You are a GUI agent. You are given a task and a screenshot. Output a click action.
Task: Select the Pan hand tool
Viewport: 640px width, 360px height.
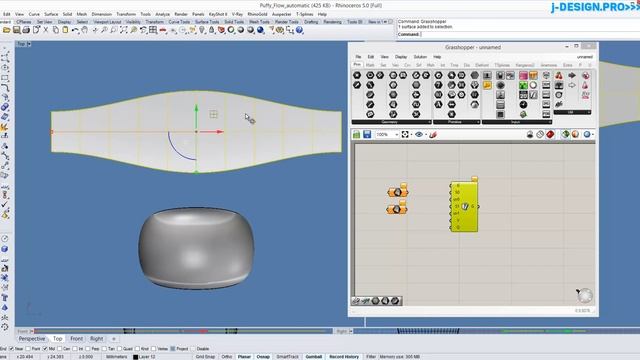pyautogui.click(x=84, y=30)
